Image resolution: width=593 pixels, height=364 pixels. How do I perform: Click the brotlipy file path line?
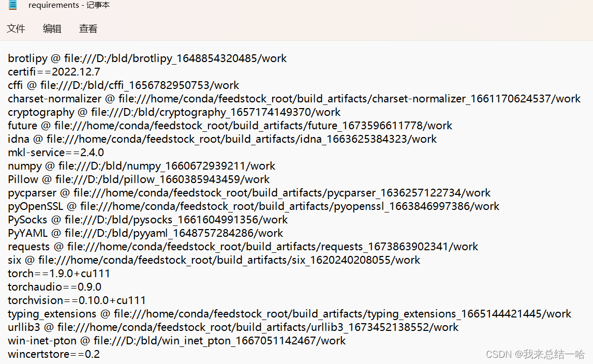pyautogui.click(x=146, y=58)
